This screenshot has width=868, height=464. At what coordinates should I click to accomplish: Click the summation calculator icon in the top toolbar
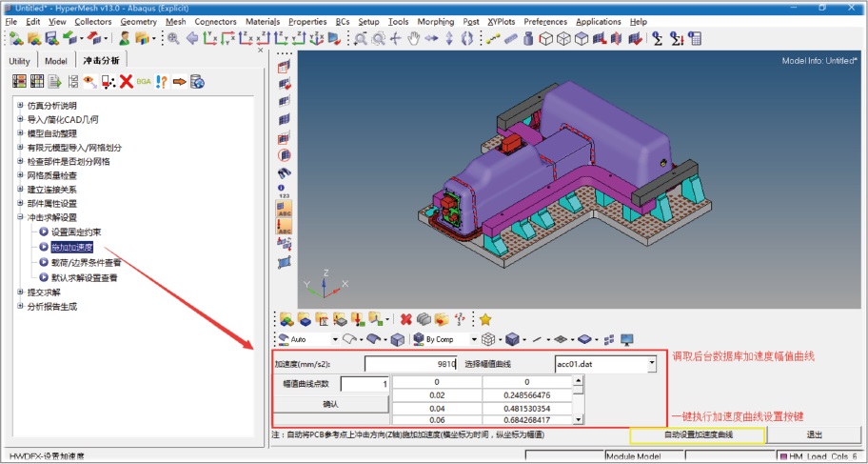658,39
